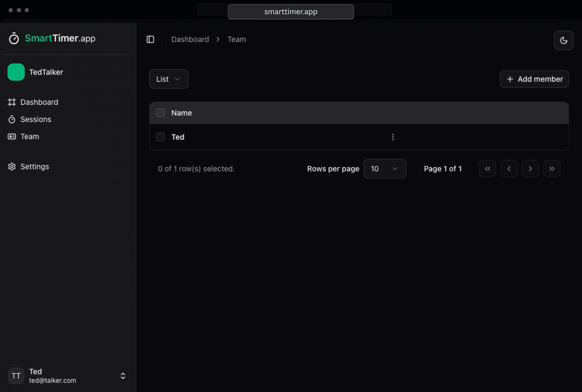Open Settings in the sidebar
This screenshot has height=392, width=582.
click(35, 166)
